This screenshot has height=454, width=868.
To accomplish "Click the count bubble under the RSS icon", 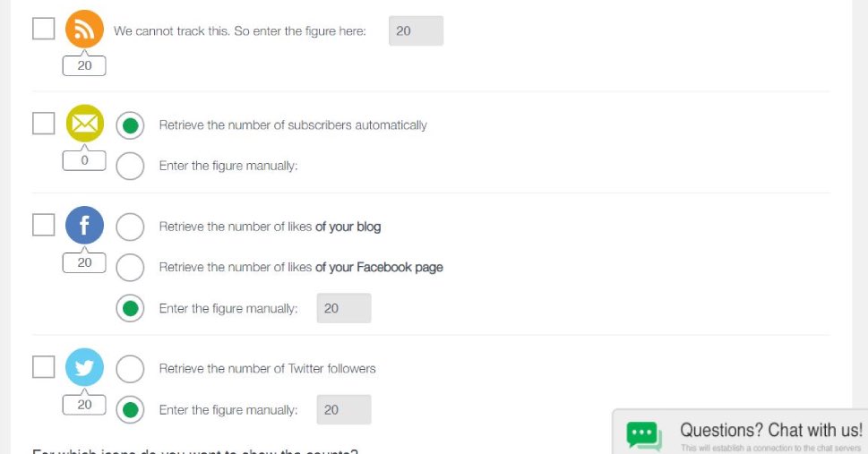I will tap(84, 65).
